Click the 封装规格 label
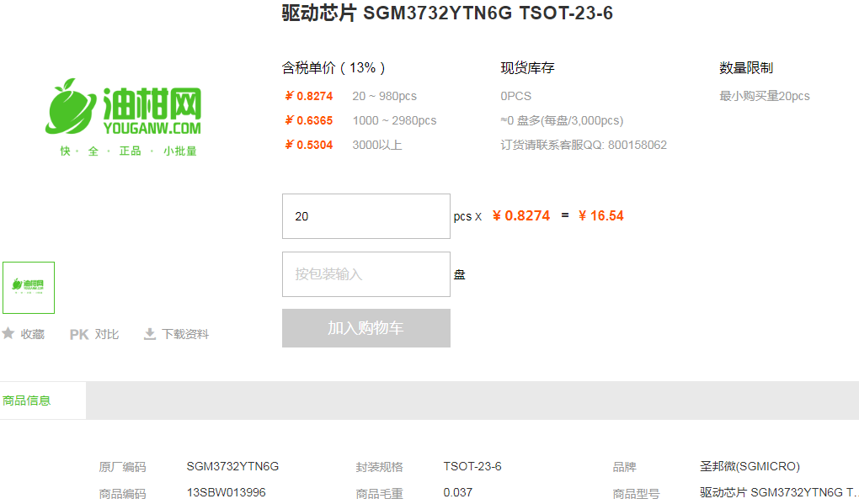 coord(379,467)
